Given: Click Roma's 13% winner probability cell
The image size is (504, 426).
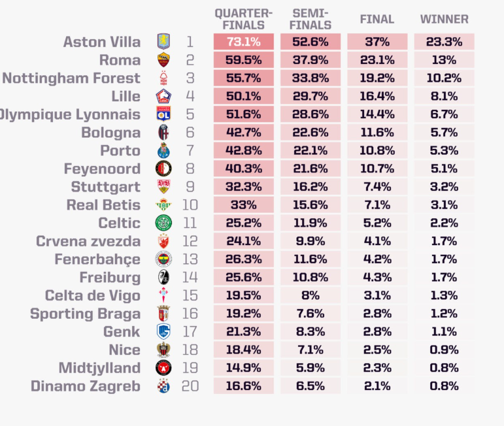Looking at the screenshot, I should [x=445, y=59].
